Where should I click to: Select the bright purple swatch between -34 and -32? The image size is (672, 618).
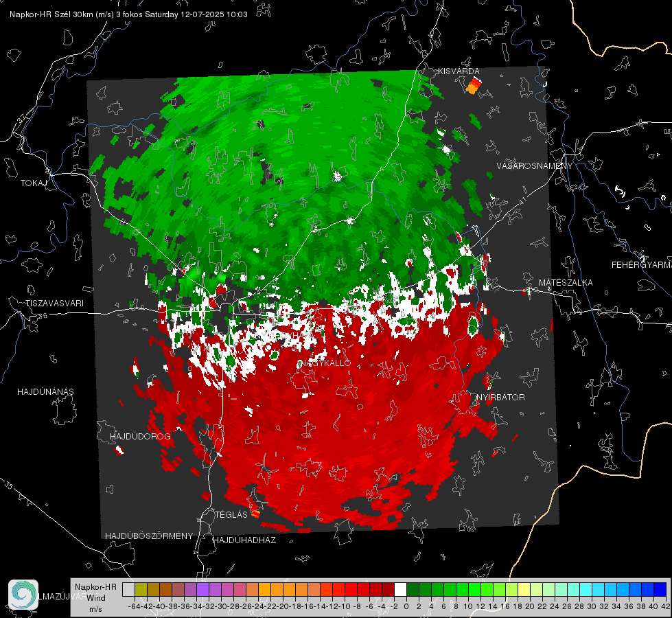point(202,590)
